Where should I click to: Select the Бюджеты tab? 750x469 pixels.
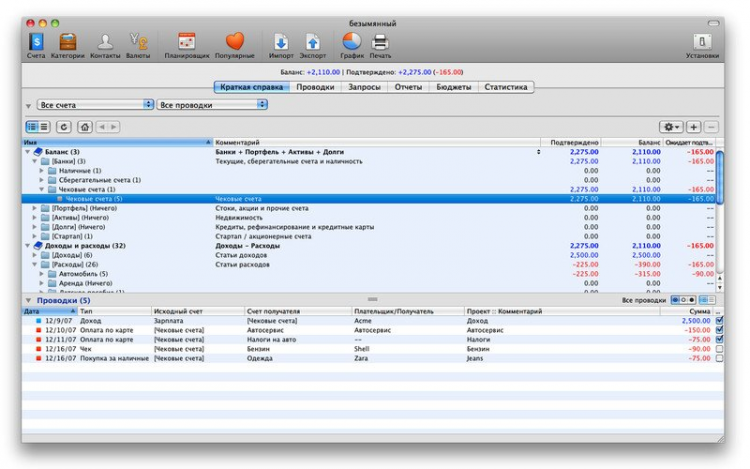point(453,87)
